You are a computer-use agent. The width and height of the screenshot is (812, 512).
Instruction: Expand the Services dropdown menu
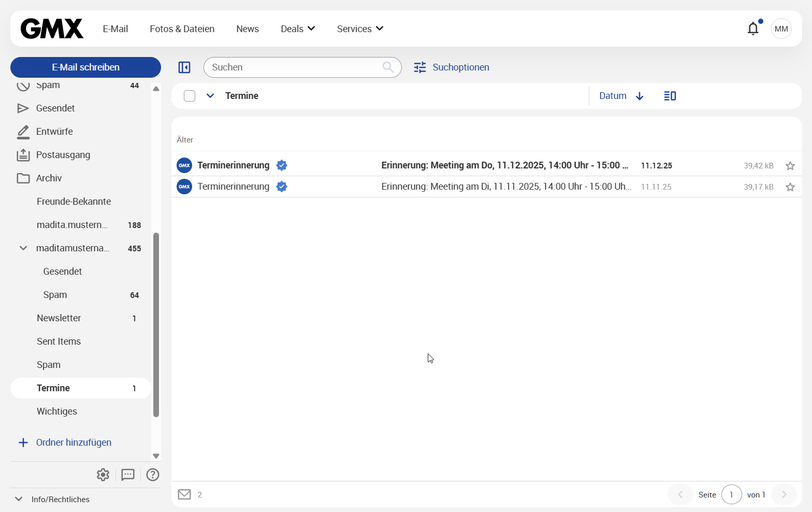click(360, 29)
